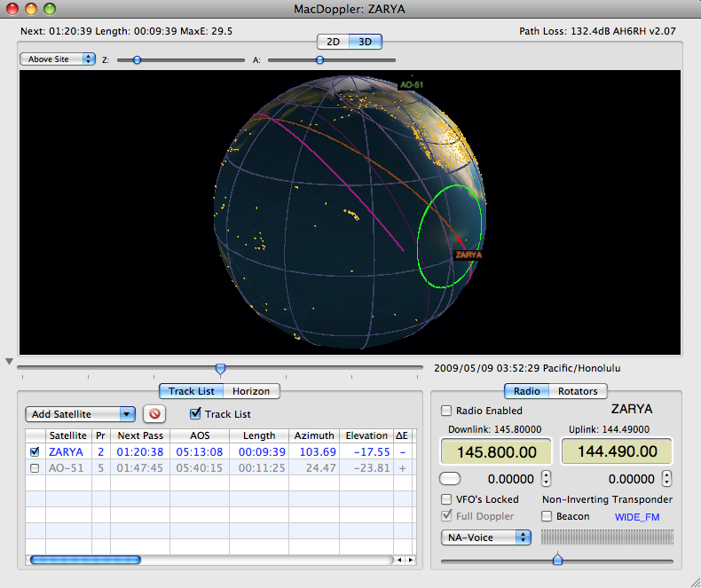This screenshot has width=701, height=588.
Task: Click the downlink frequency field 145.800.00
Action: tap(496, 451)
